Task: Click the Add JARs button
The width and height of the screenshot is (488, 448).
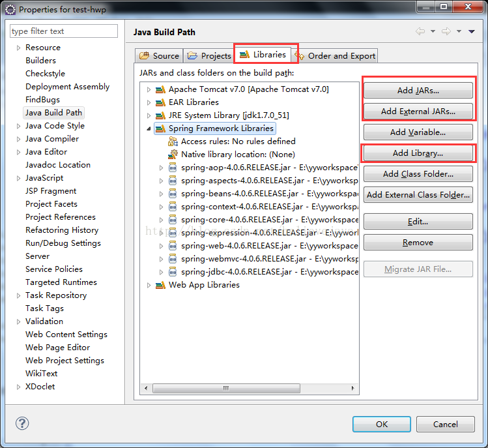Action: 418,91
